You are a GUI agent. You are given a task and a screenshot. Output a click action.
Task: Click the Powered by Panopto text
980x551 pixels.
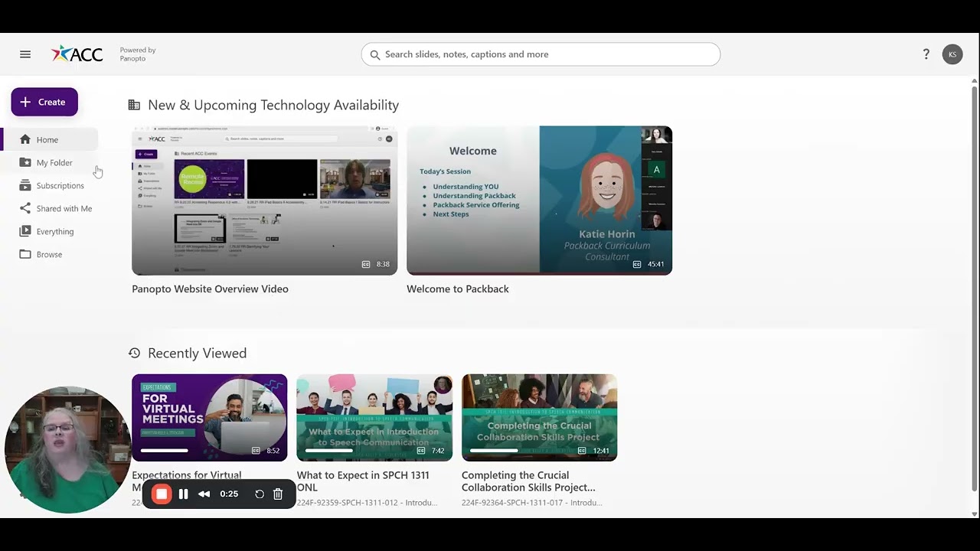(138, 54)
